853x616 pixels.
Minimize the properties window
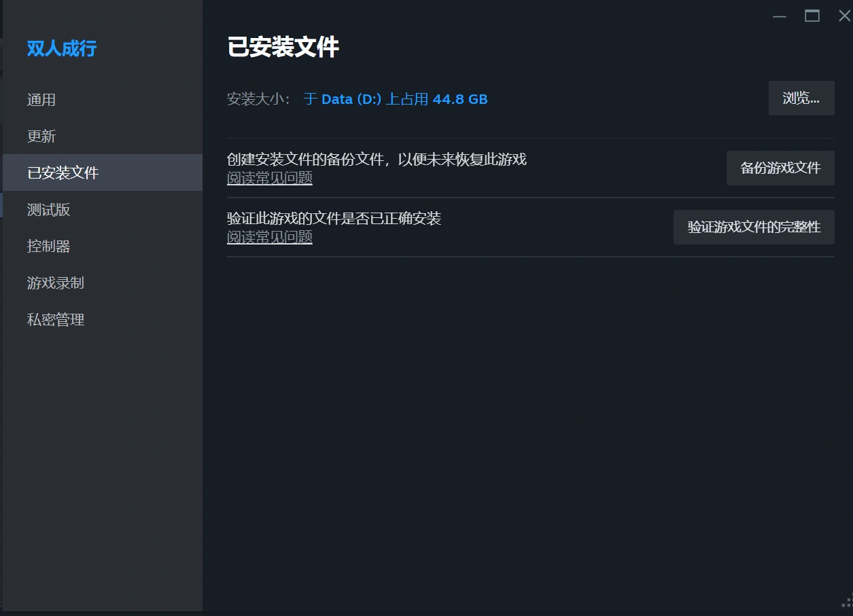(x=780, y=16)
